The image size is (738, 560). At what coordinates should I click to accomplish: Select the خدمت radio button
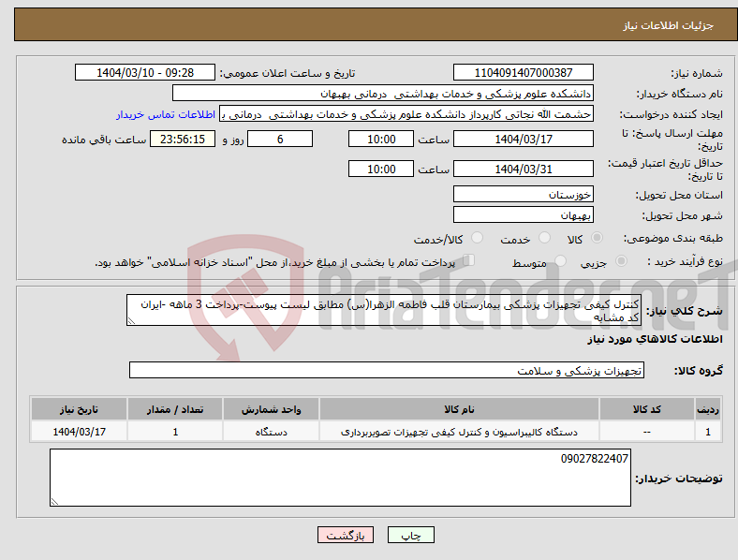pos(544,238)
